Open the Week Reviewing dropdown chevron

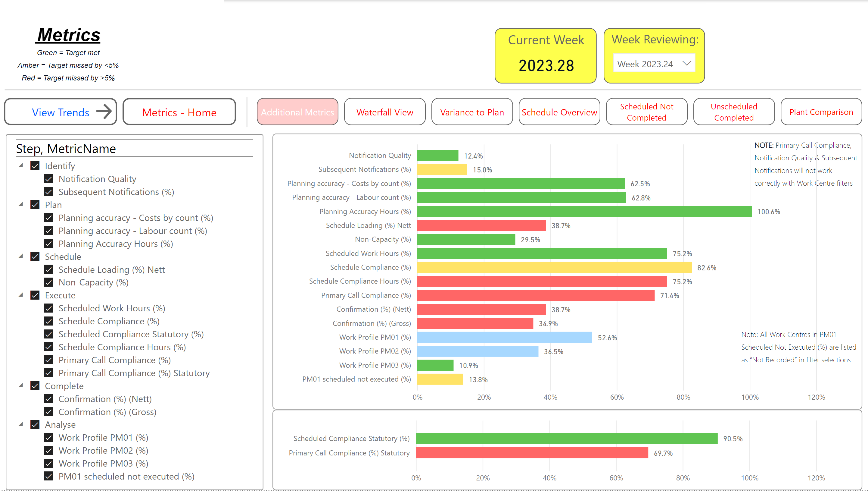coord(686,63)
